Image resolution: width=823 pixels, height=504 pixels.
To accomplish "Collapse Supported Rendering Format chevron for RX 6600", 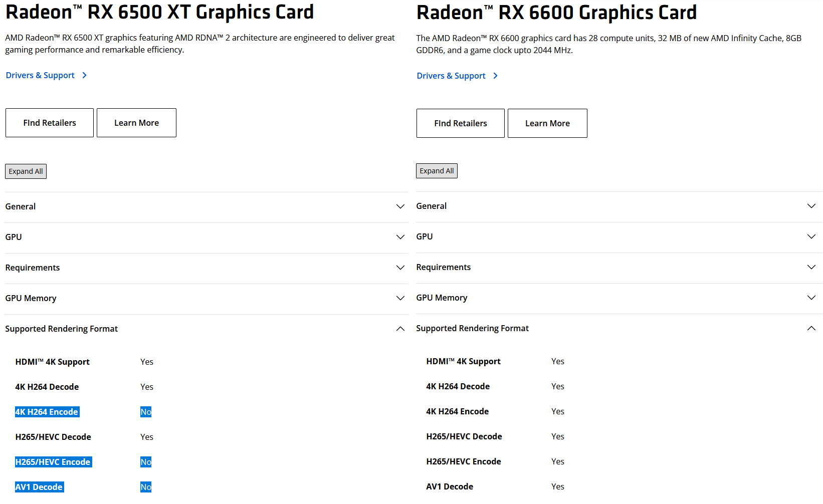I will pos(811,328).
